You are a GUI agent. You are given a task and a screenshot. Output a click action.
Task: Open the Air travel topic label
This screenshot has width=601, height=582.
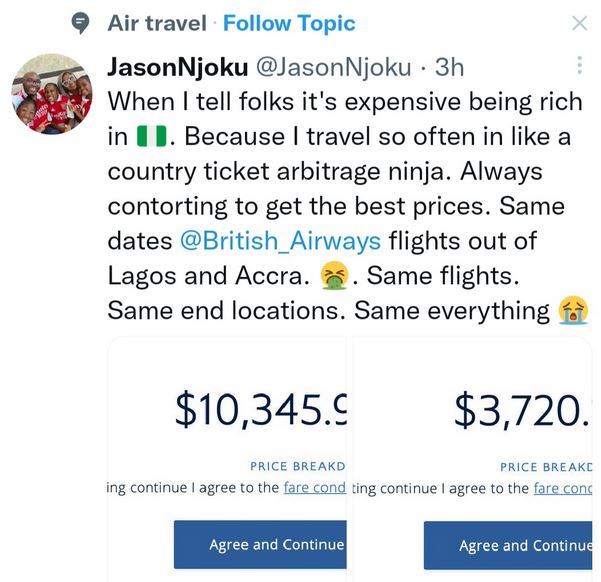[x=156, y=22]
